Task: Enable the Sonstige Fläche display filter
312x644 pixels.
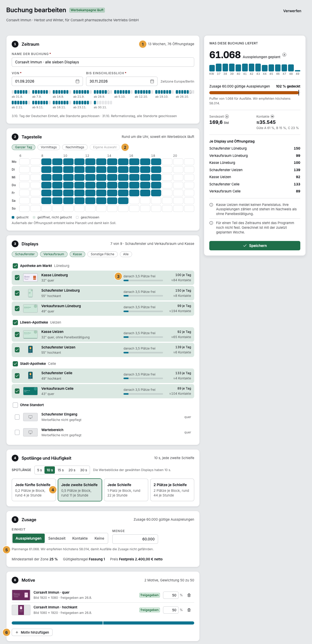Action: tap(102, 254)
